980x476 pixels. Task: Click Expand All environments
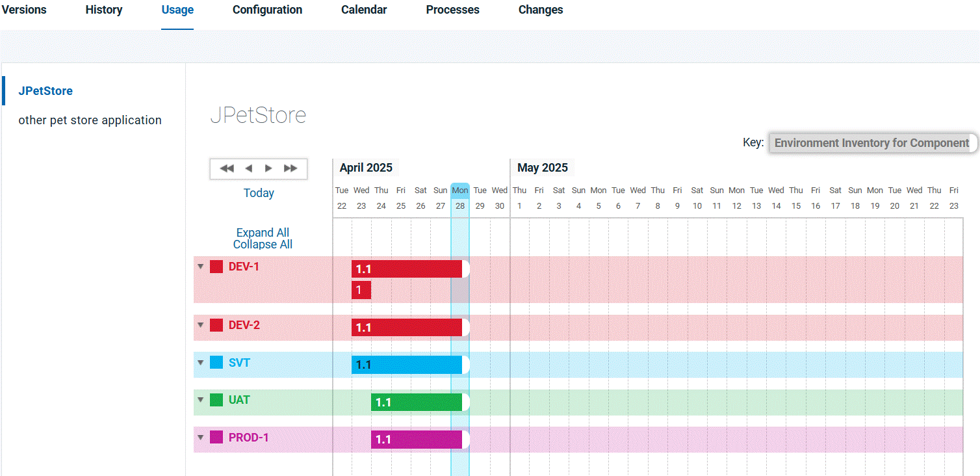click(263, 233)
